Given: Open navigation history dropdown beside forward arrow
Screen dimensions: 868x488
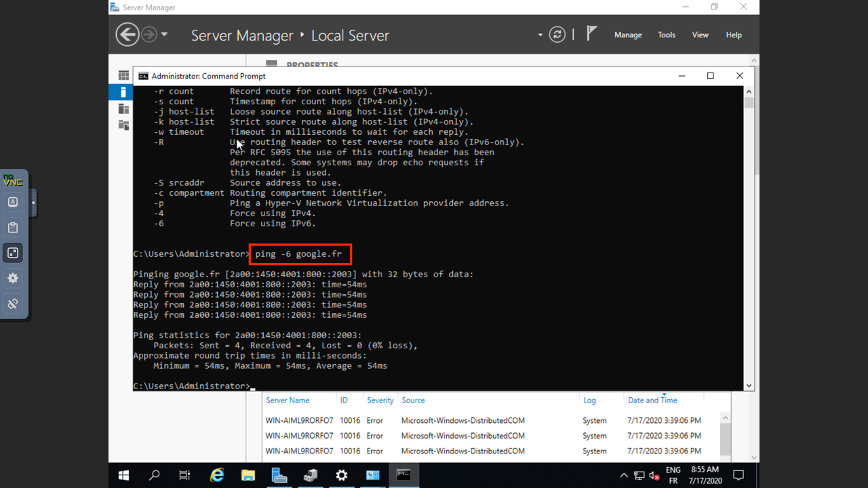Looking at the screenshot, I should point(165,35).
